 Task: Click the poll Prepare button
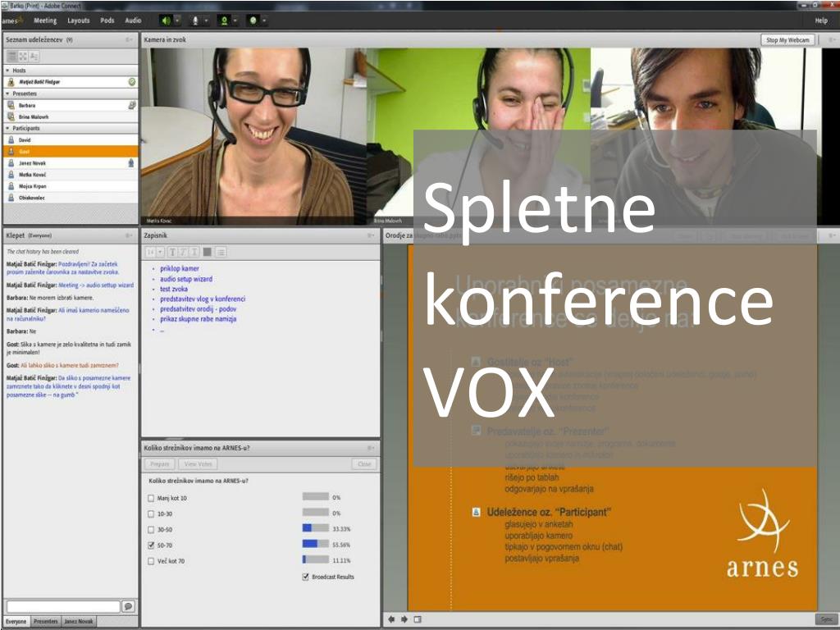pyautogui.click(x=160, y=464)
